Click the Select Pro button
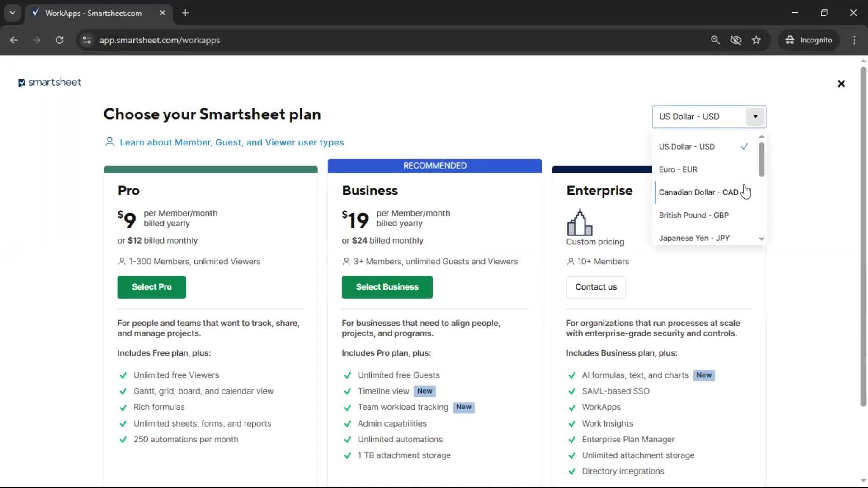Image resolution: width=868 pixels, height=488 pixels. coord(151,287)
